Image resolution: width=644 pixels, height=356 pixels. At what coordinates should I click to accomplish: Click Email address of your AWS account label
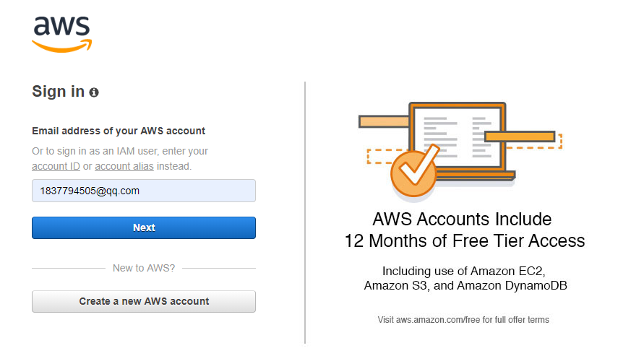click(x=119, y=131)
